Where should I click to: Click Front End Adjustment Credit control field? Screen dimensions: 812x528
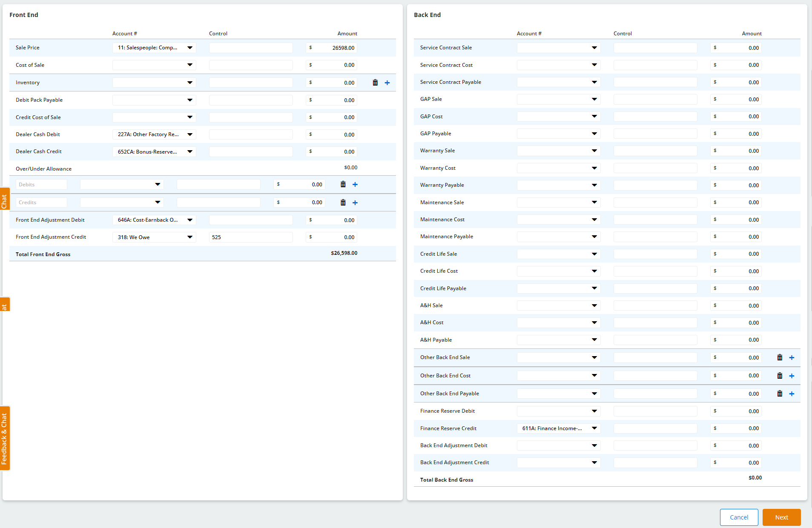pyautogui.click(x=251, y=237)
